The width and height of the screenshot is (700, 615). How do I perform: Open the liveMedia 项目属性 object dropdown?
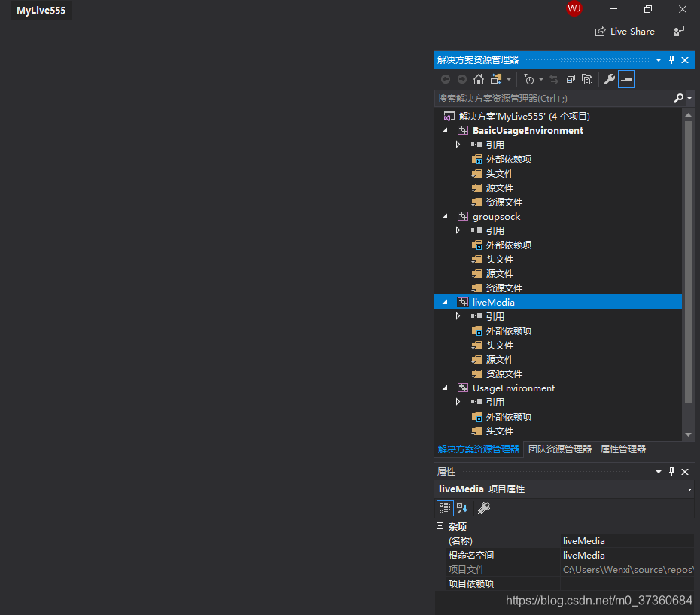point(689,489)
